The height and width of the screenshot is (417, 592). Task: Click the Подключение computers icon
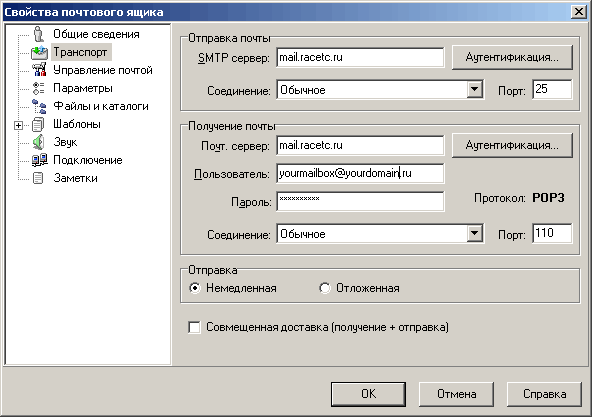(39, 160)
